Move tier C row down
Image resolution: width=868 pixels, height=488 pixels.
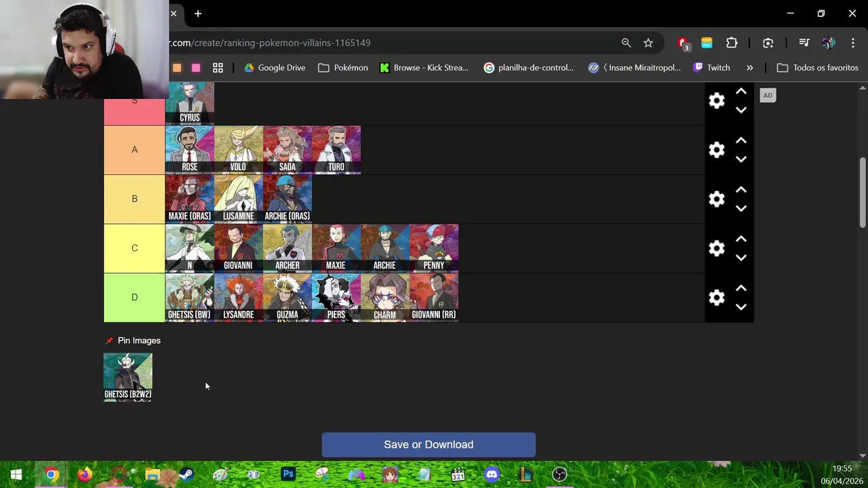(x=741, y=258)
